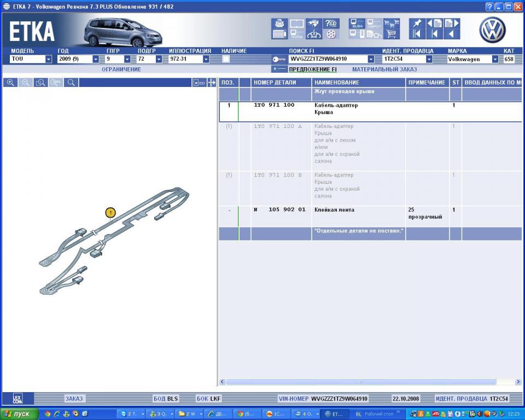Open the single shopping cart order
Screen dimensions: 525x420
(391, 34)
